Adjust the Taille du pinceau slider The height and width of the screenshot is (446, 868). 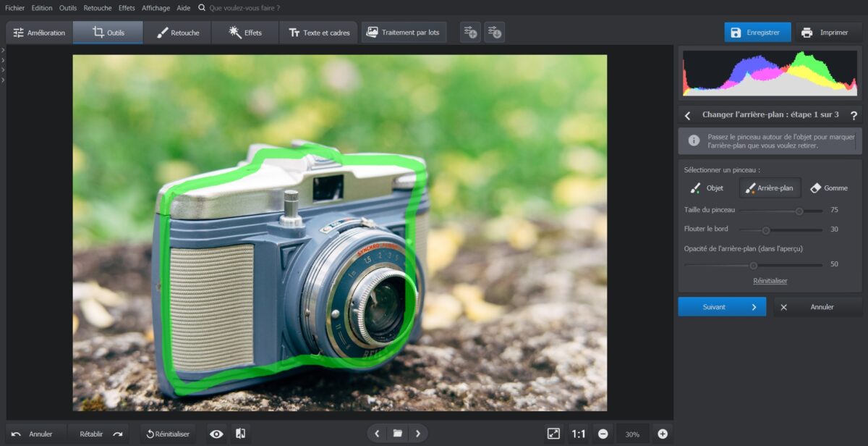pos(799,211)
